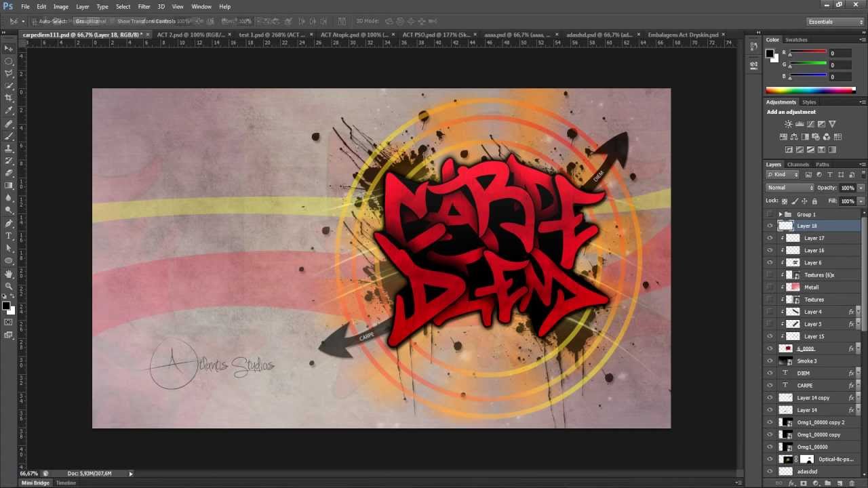Viewport: 868px width, 488px height.
Task: Toggle Quick Mask mode
Action: [x=9, y=323]
